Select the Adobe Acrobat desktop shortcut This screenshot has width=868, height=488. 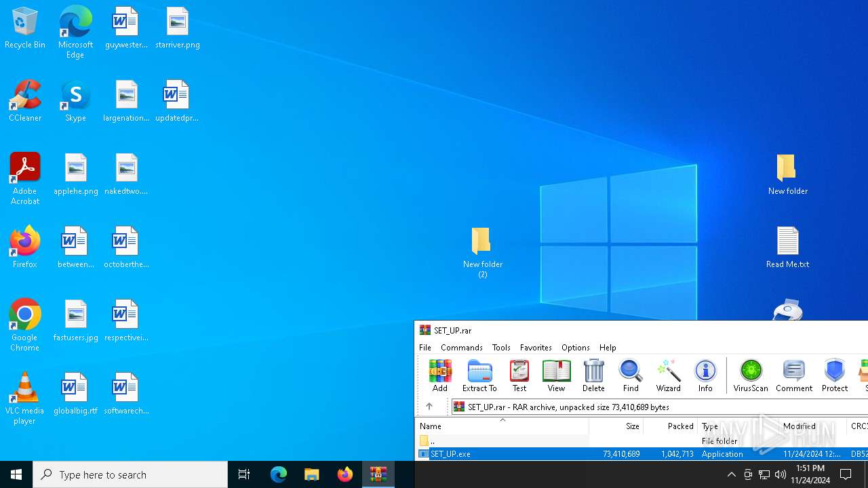pyautogui.click(x=25, y=179)
